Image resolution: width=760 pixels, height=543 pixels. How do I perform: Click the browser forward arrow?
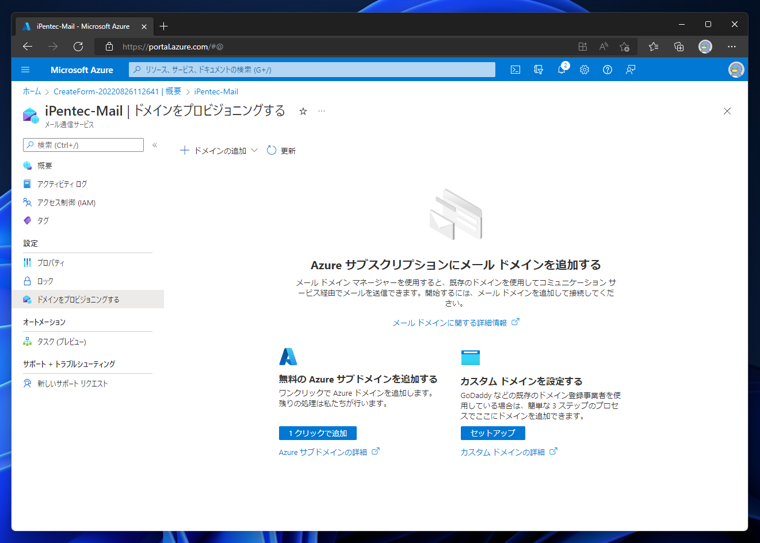point(53,47)
